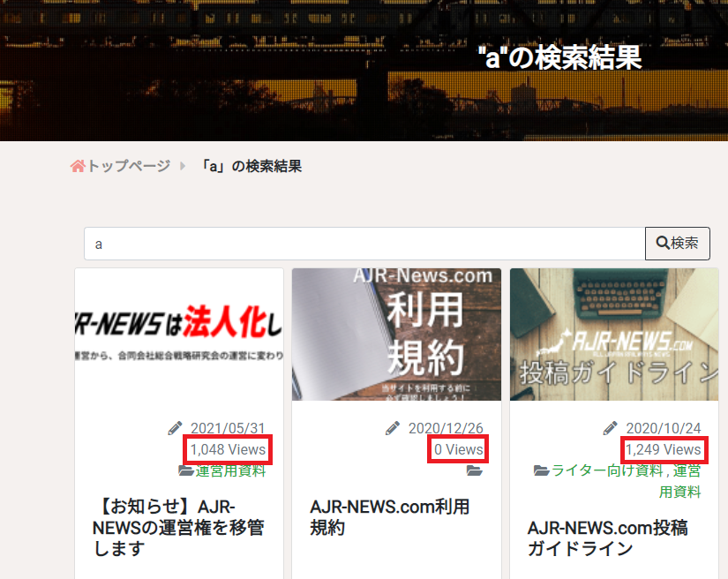Focus the search field containing "a"

tap(364, 244)
